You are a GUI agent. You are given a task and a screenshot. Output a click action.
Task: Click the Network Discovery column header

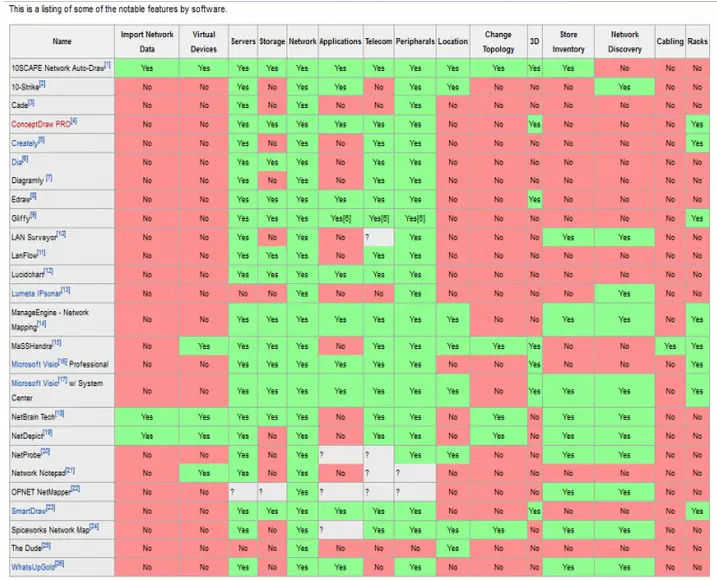(x=625, y=42)
